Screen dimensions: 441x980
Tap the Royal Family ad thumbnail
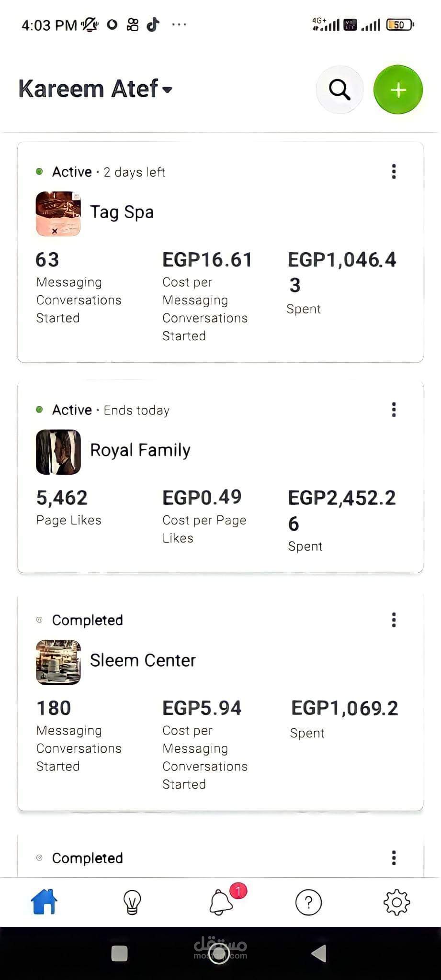(x=58, y=452)
